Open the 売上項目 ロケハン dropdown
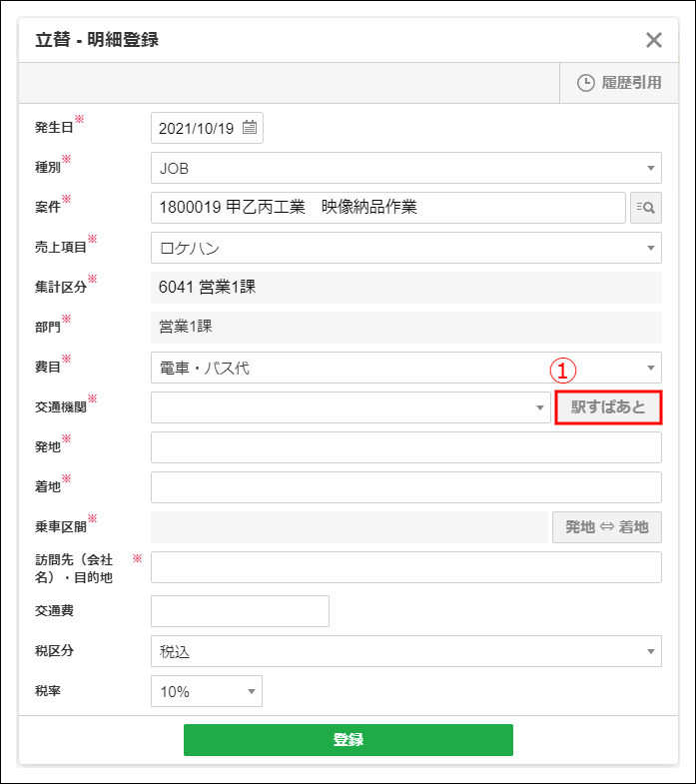 coord(405,248)
